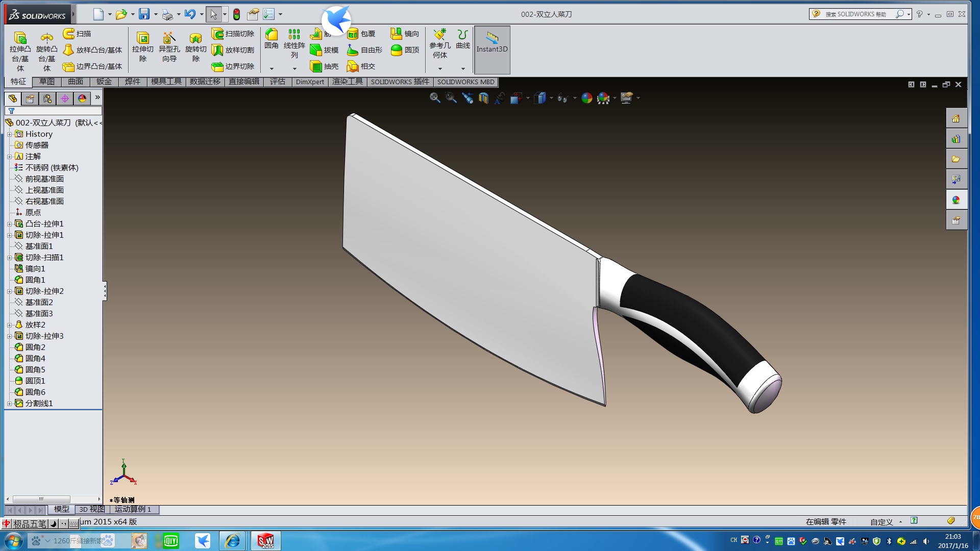Select 切除-扫描1 in the feature tree
Screen dimensions: 980x551
click(44, 258)
